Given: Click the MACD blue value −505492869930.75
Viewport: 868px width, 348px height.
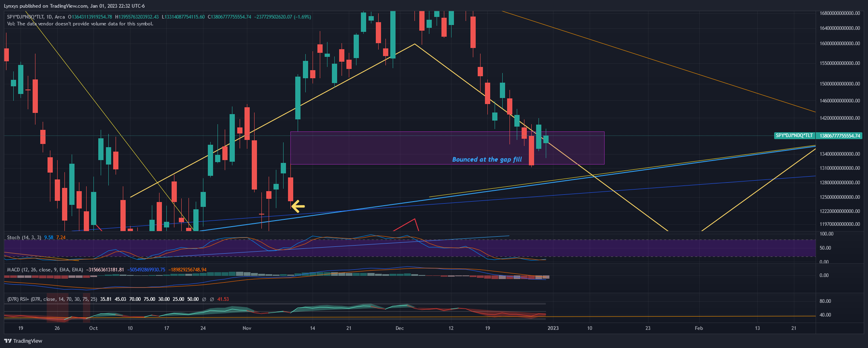Looking at the screenshot, I should pos(146,270).
